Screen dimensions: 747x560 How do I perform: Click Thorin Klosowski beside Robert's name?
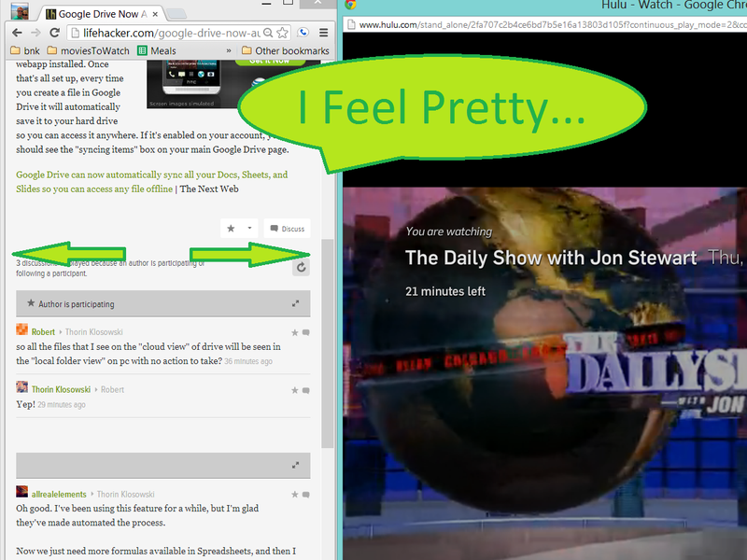point(94,332)
